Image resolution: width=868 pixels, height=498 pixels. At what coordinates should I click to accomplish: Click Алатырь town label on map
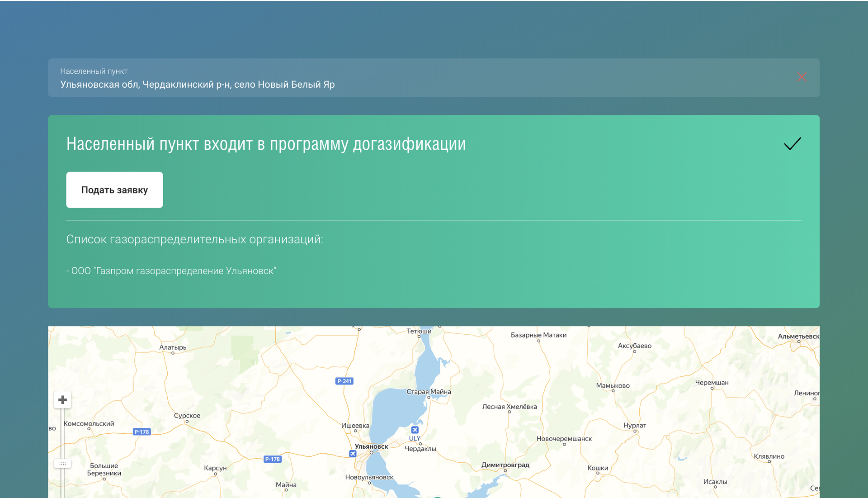pos(173,347)
